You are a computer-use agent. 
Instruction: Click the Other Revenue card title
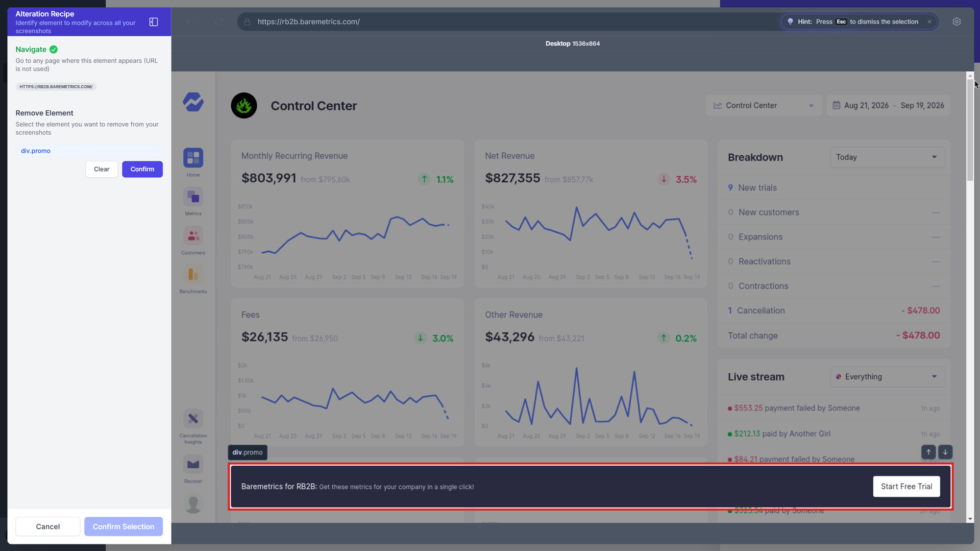coord(513,315)
